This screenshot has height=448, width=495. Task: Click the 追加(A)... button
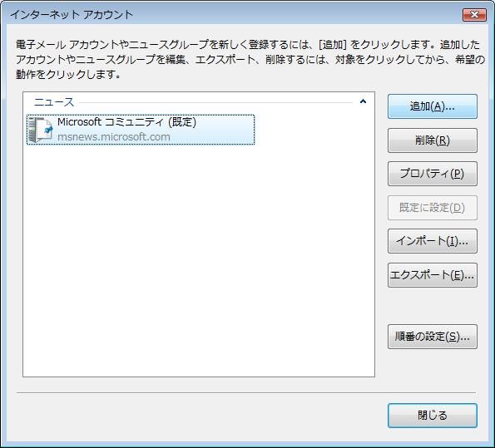432,106
